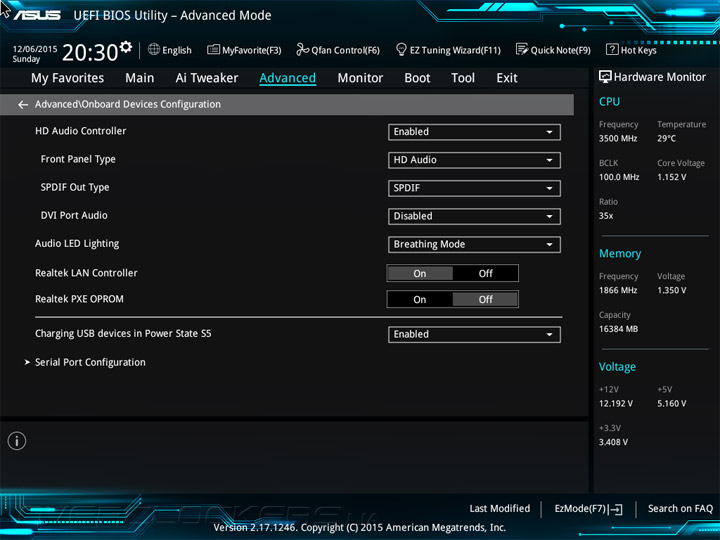720x540 pixels.
Task: Open the HD Audio Controller dropdown
Action: [474, 132]
